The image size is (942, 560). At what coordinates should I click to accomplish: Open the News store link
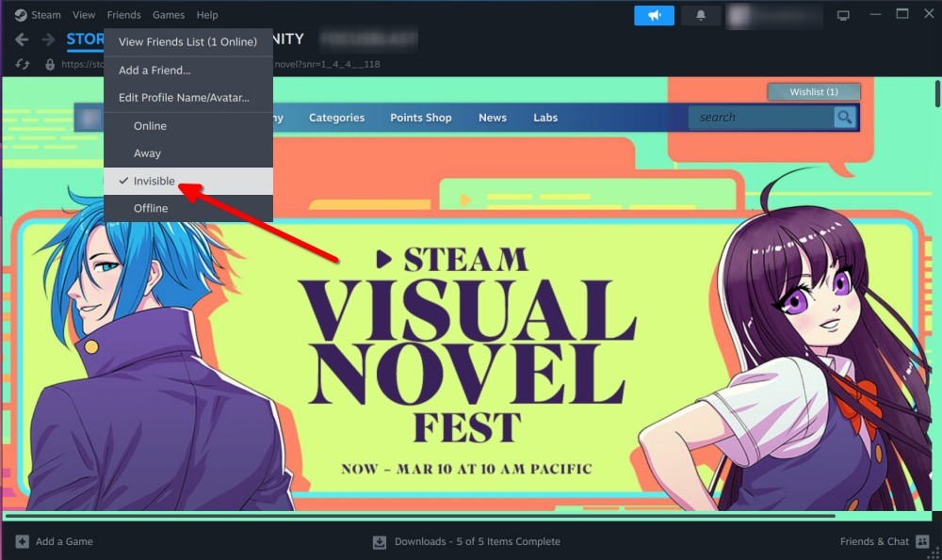493,118
